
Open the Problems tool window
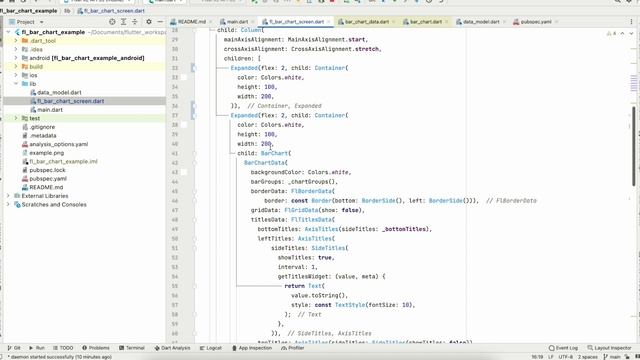[96, 348]
